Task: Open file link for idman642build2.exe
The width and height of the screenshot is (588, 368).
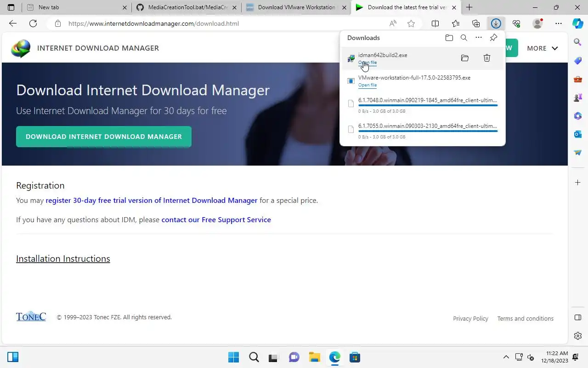Action: coord(367,63)
